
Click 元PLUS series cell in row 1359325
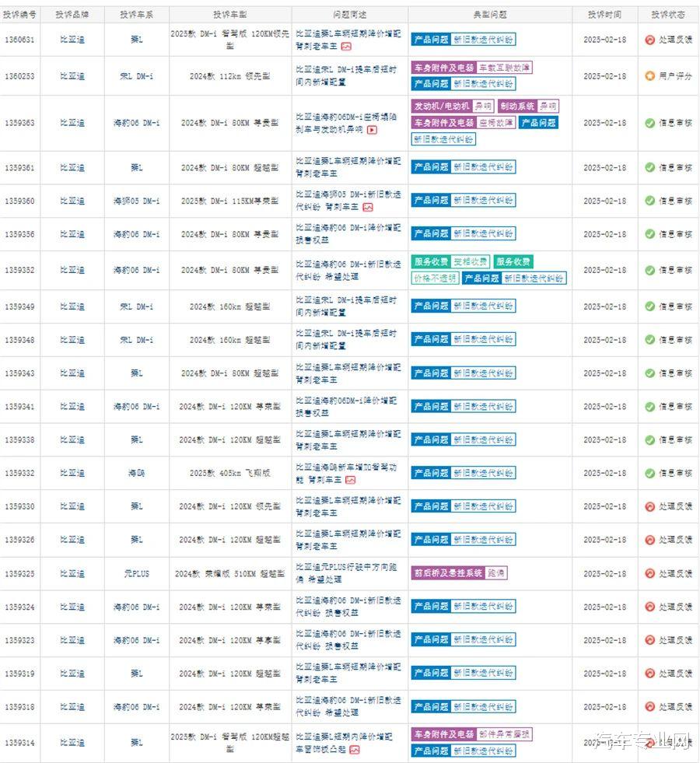(137, 574)
